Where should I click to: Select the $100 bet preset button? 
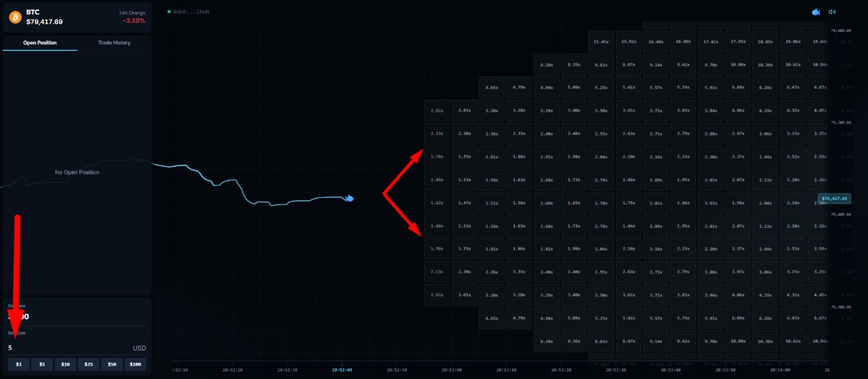pos(135,364)
